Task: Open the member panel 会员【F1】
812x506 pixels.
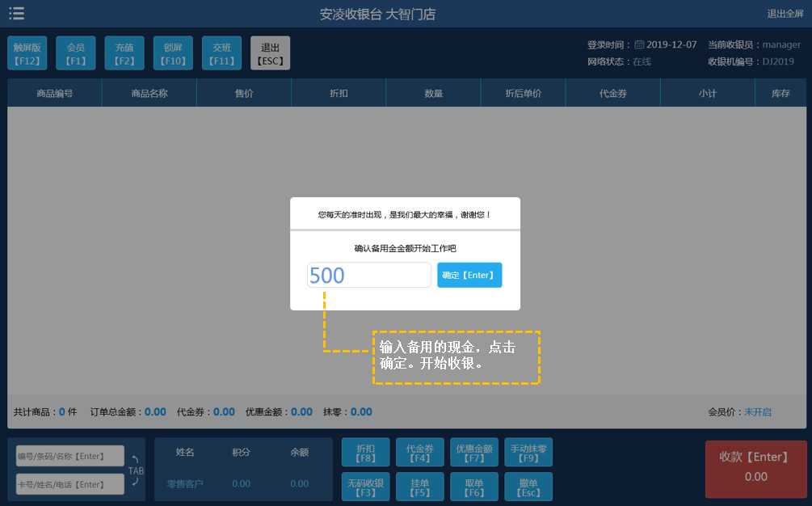Action: click(x=75, y=53)
